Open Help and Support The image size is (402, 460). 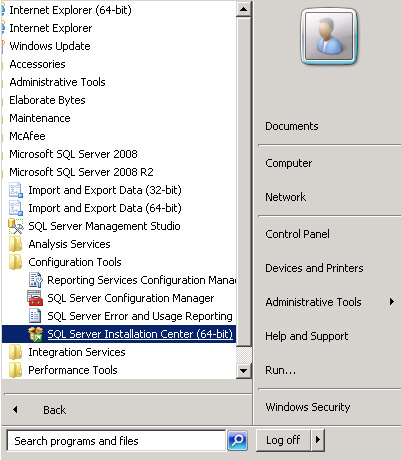[307, 336]
